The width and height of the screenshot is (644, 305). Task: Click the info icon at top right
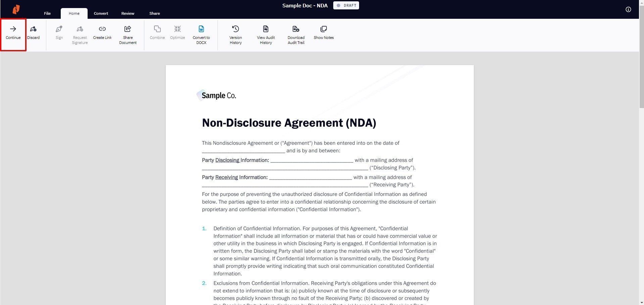click(628, 9)
